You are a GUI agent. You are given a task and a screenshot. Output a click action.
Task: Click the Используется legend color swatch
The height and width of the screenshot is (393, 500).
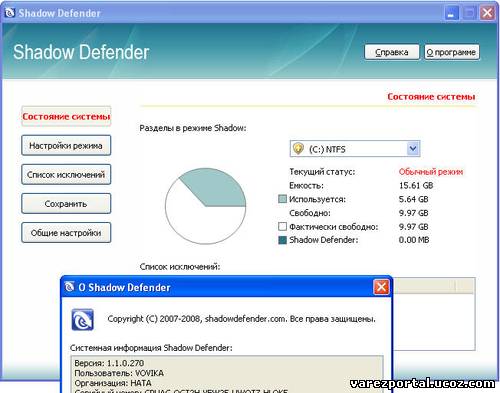[282, 199]
